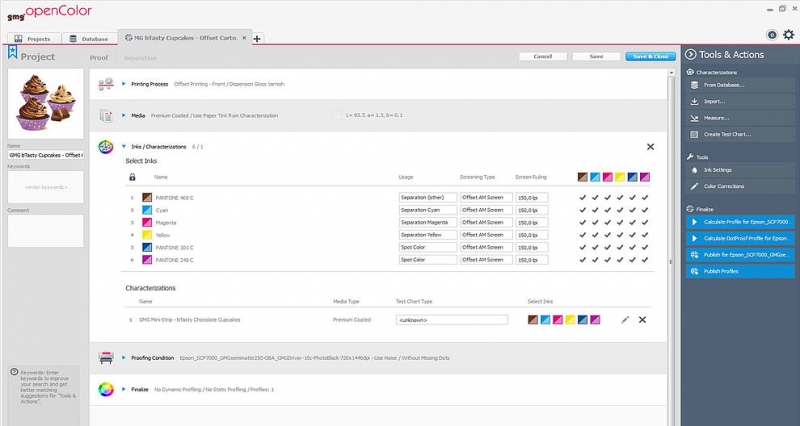This screenshot has height=426, width=800.
Task: Expand the Finalize section
Action: [123, 389]
